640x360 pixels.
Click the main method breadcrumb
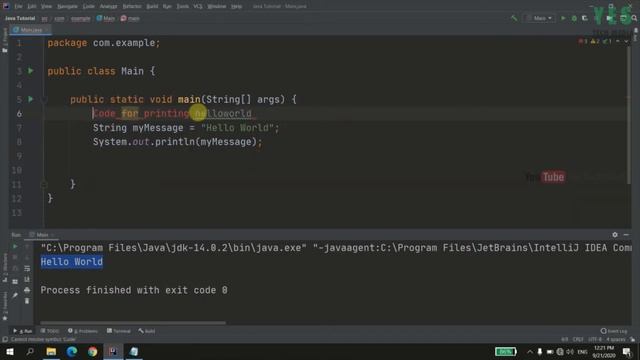pos(130,18)
